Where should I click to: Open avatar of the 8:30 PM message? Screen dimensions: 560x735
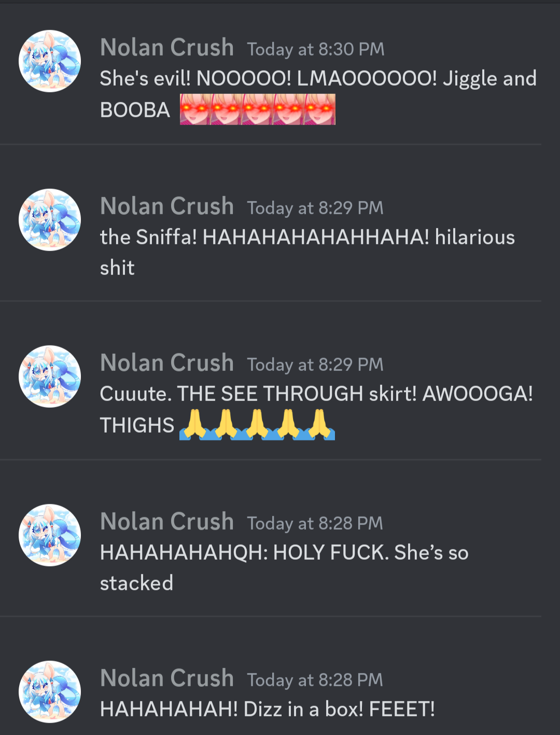50,61
